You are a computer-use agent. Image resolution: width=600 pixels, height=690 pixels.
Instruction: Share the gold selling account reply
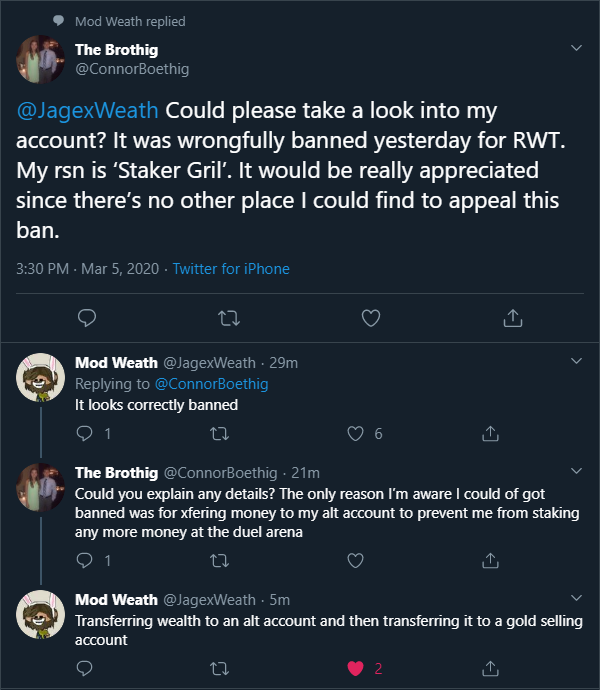tap(490, 668)
